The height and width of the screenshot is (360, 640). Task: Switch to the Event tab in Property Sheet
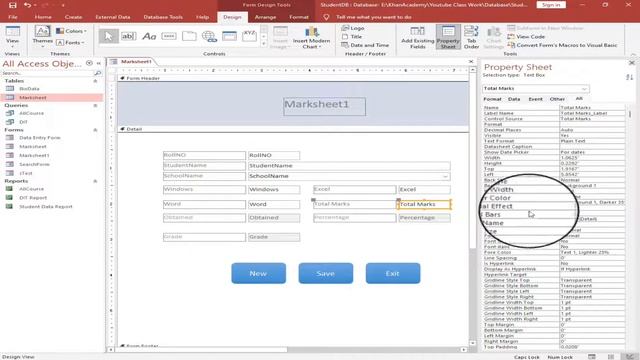[536, 99]
